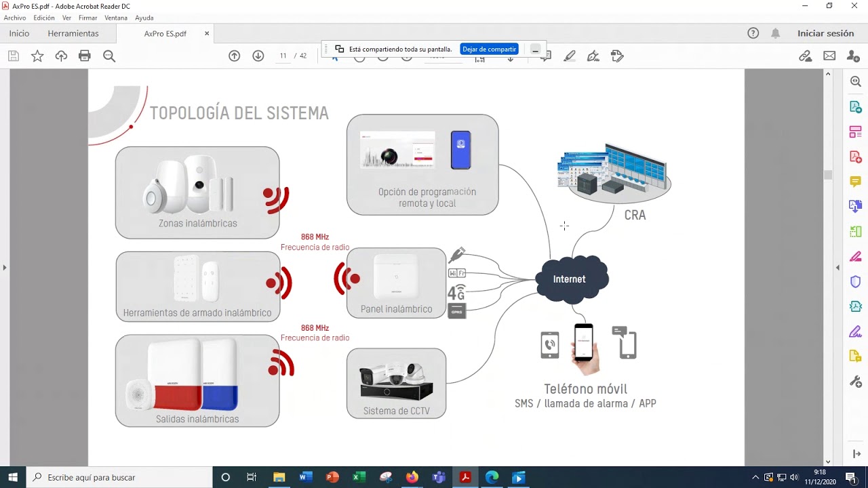868x488 pixels.
Task: Open the Ver menu
Action: (66, 18)
